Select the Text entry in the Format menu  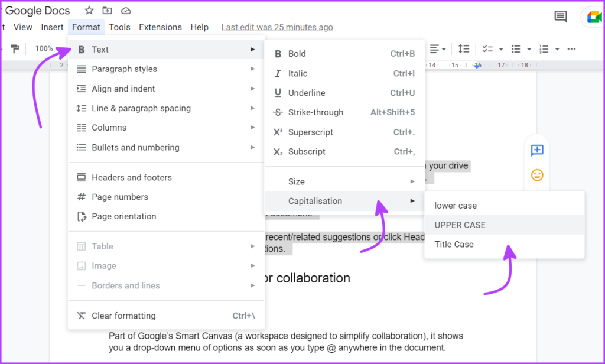[x=166, y=50]
